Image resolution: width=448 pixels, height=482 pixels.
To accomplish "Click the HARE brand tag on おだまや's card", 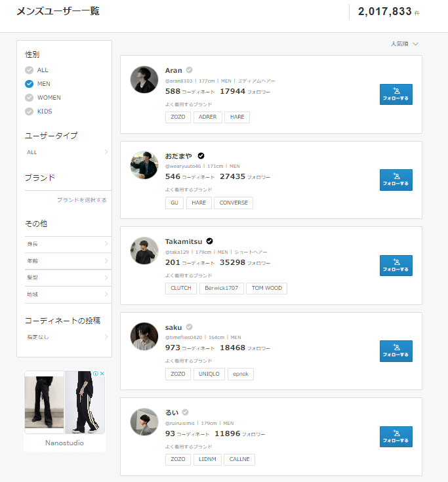I will [x=199, y=203].
